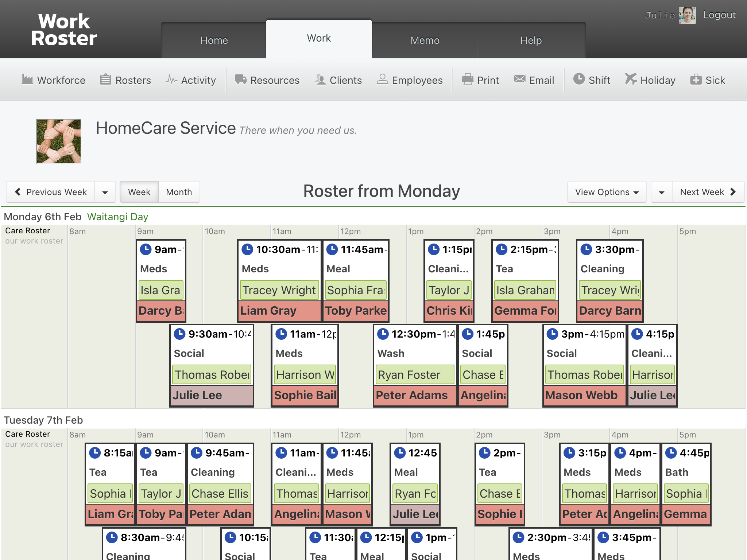Viewport: 747px width, 560px height.
Task: Switch roster to Month view
Action: point(179,192)
